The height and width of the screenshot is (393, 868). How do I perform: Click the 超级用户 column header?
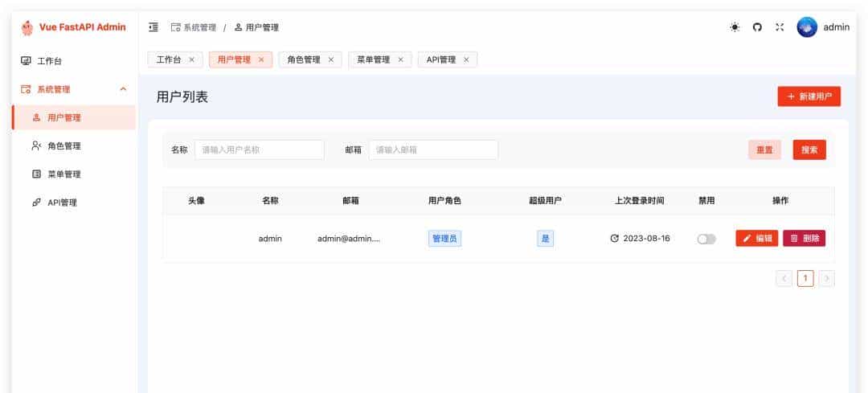[x=545, y=201]
